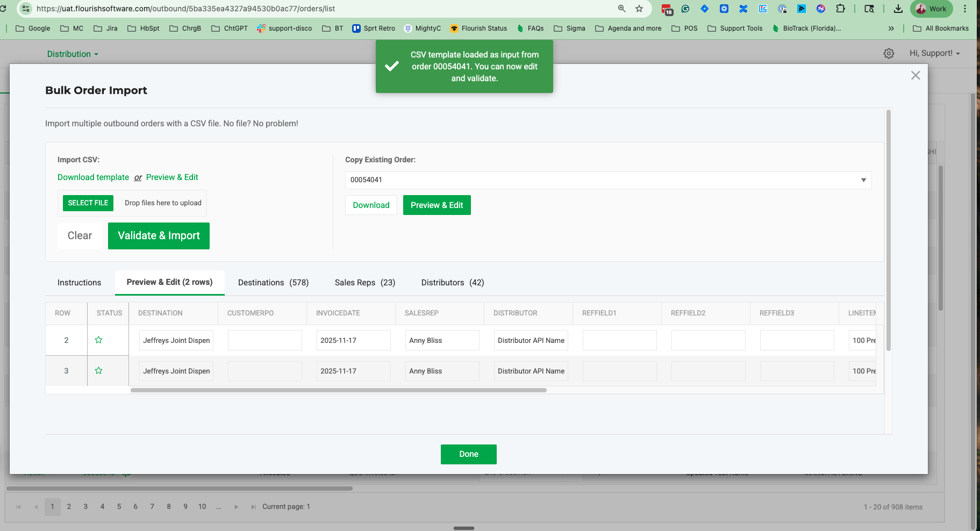This screenshot has height=531, width=980.
Task: Go to next page with the pager arrow
Action: point(236,507)
